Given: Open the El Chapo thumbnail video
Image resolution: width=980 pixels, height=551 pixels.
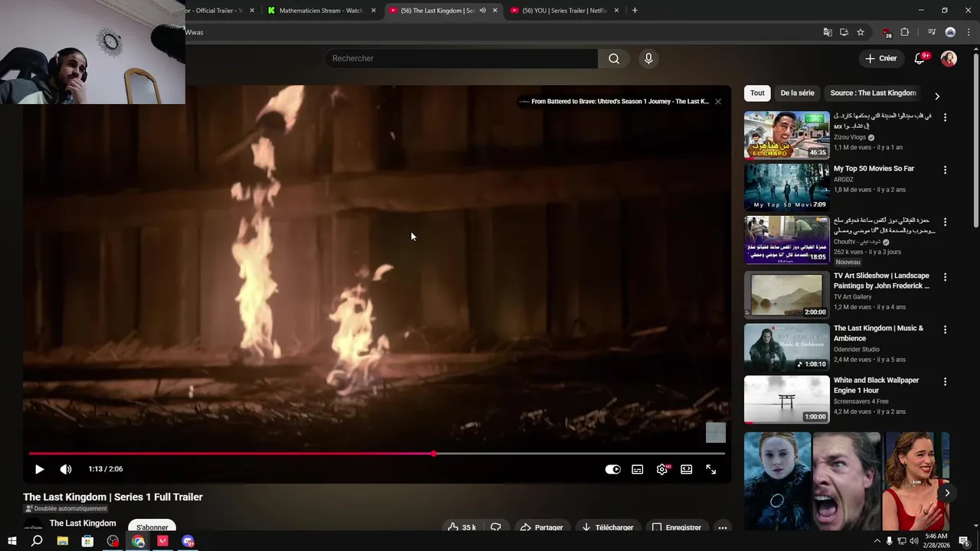Looking at the screenshot, I should 786,135.
